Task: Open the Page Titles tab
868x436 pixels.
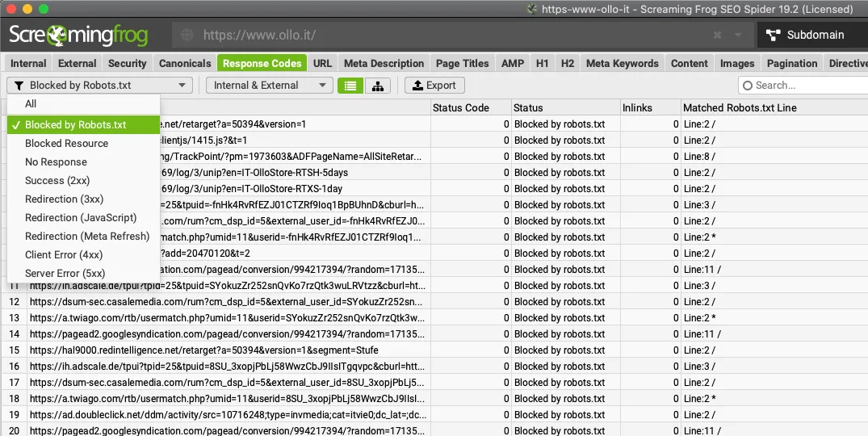Action: pos(462,64)
